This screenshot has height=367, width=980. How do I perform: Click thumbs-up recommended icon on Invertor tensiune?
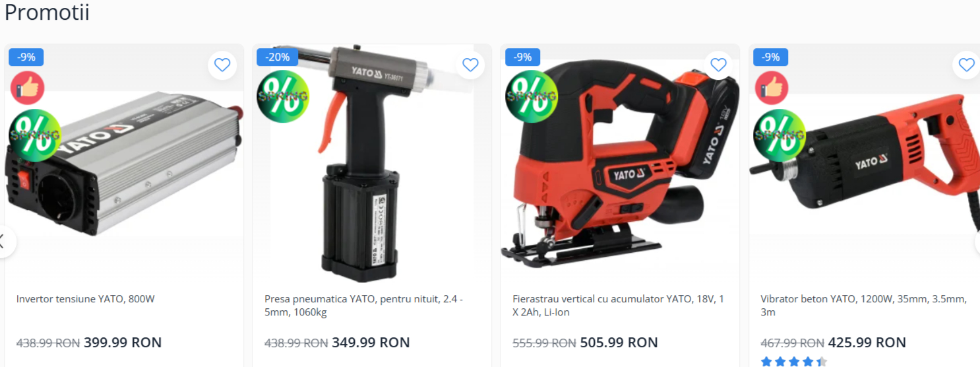pos(28,88)
